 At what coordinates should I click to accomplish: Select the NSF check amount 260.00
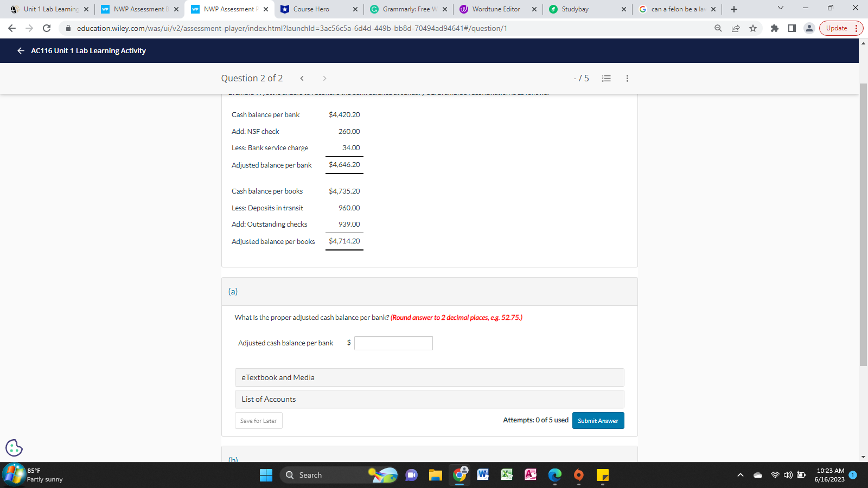pos(349,132)
